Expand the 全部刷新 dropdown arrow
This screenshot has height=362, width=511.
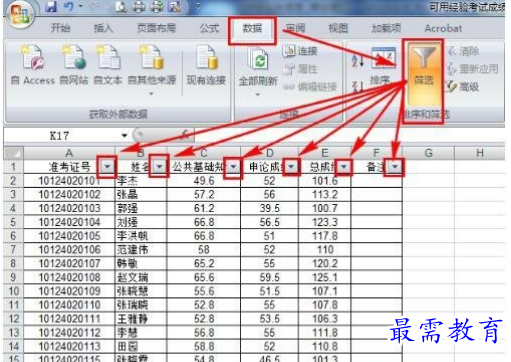coord(258,95)
